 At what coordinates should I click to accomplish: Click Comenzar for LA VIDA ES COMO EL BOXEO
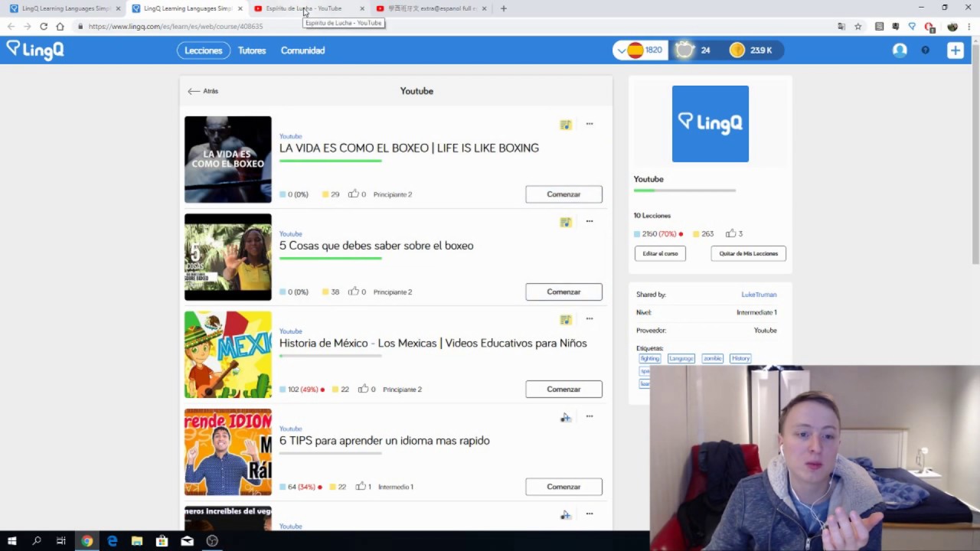point(563,194)
